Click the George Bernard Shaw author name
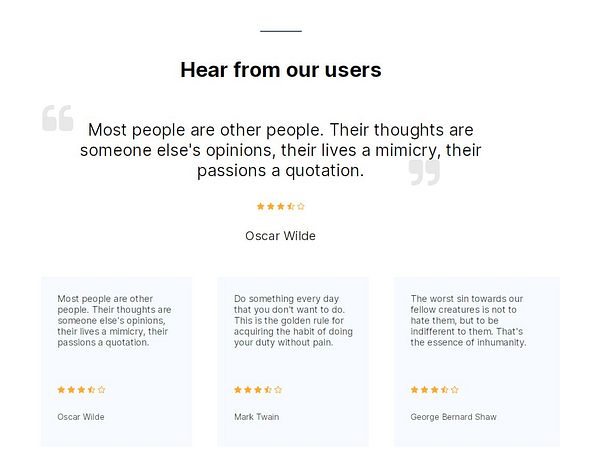The width and height of the screenshot is (600, 474). tap(453, 417)
